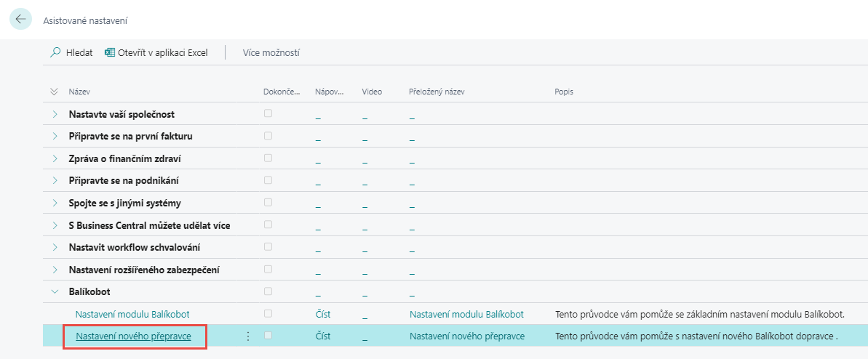Expand Nastavte vaši společnost group
Viewport: 868px width, 359px height.
tap(55, 115)
